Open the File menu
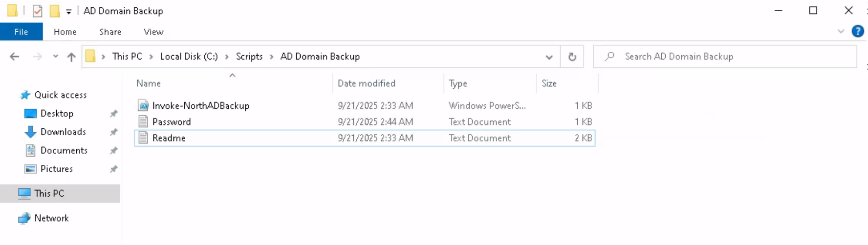This screenshot has height=245, width=868. coord(21,32)
